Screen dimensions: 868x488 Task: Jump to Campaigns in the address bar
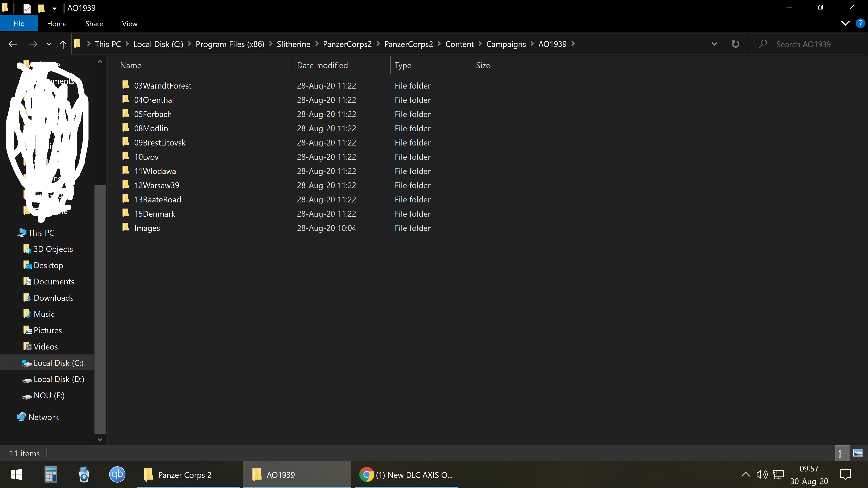click(x=506, y=44)
